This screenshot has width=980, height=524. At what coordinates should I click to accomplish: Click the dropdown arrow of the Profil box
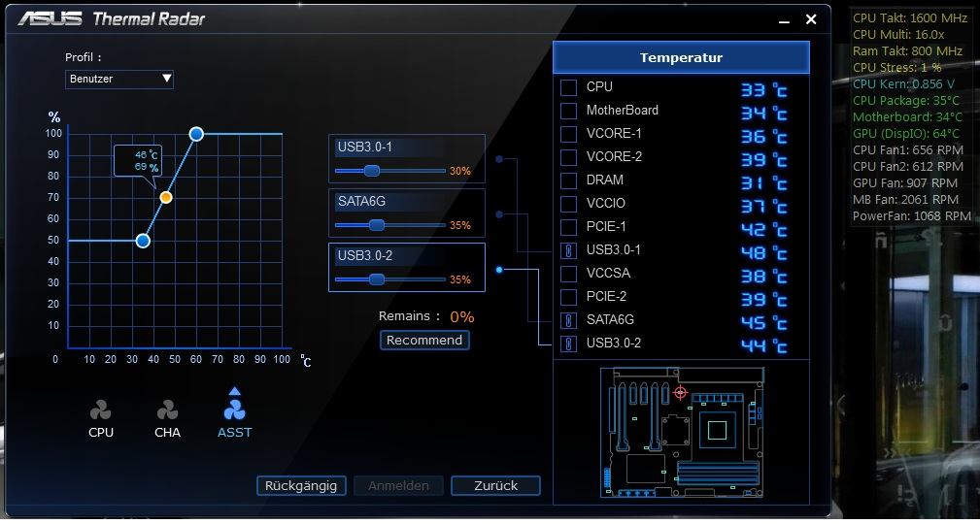pos(166,79)
